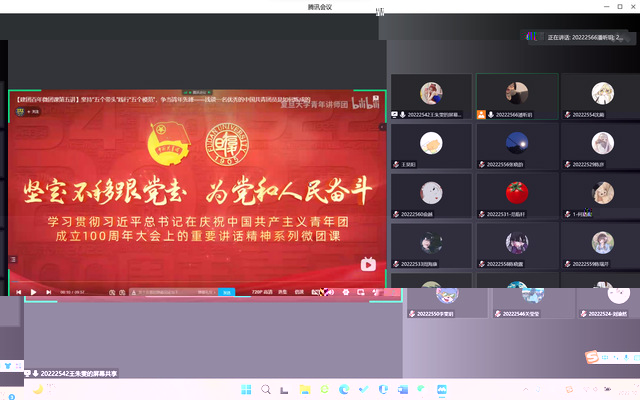Click the video time display 00:10 / 09:57
This screenshot has width=640, height=400.
(x=72, y=292)
